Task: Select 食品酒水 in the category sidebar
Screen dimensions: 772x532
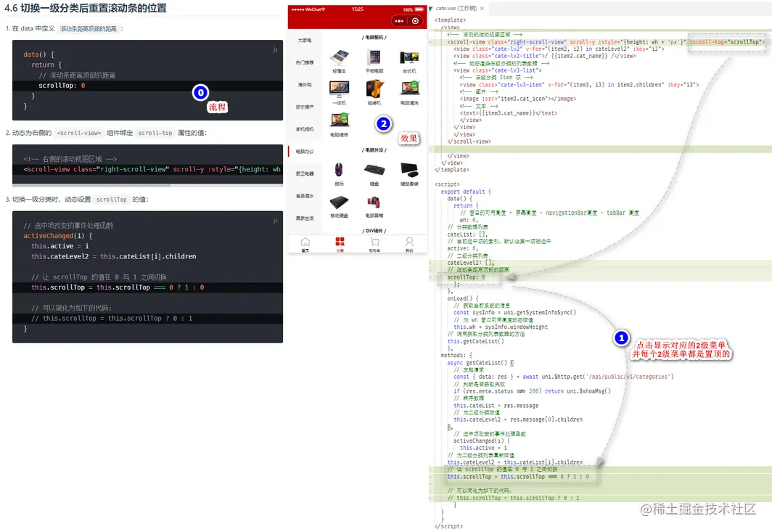Action: pos(305,195)
